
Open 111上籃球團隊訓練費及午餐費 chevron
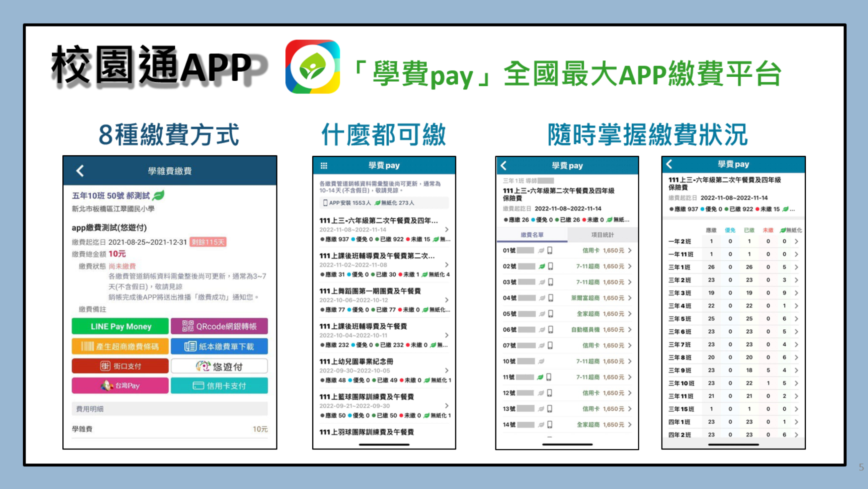pos(447,406)
